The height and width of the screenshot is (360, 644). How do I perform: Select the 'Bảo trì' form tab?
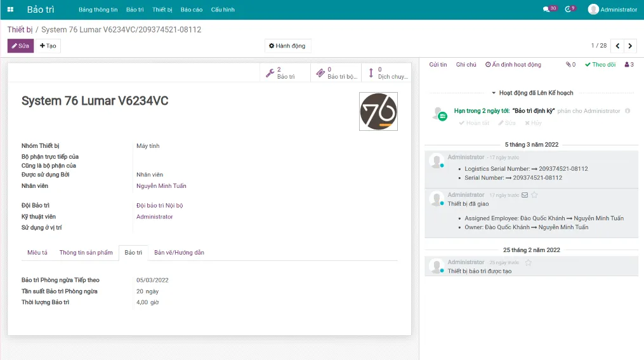[133, 252]
